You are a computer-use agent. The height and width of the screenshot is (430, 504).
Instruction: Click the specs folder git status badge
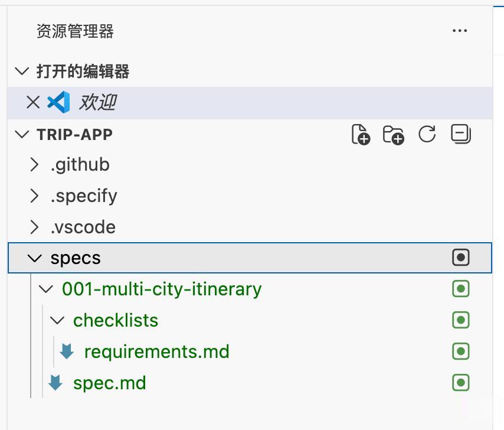point(460,258)
